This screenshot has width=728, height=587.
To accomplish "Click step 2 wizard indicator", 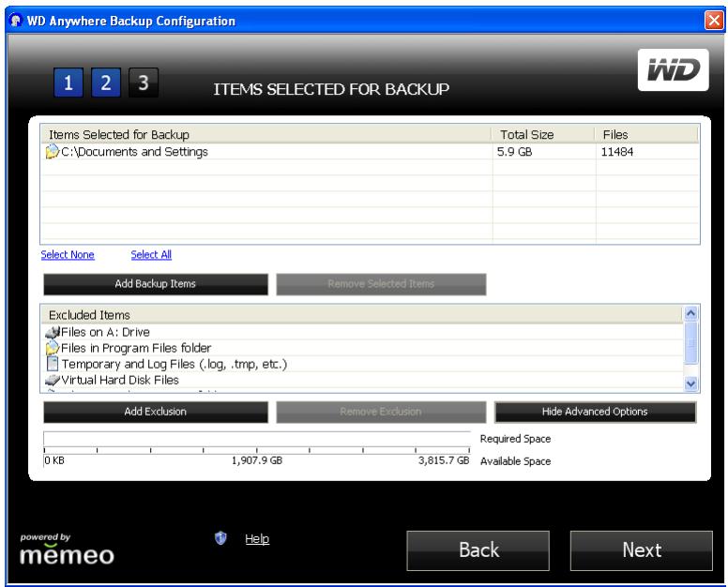I will 106,83.
